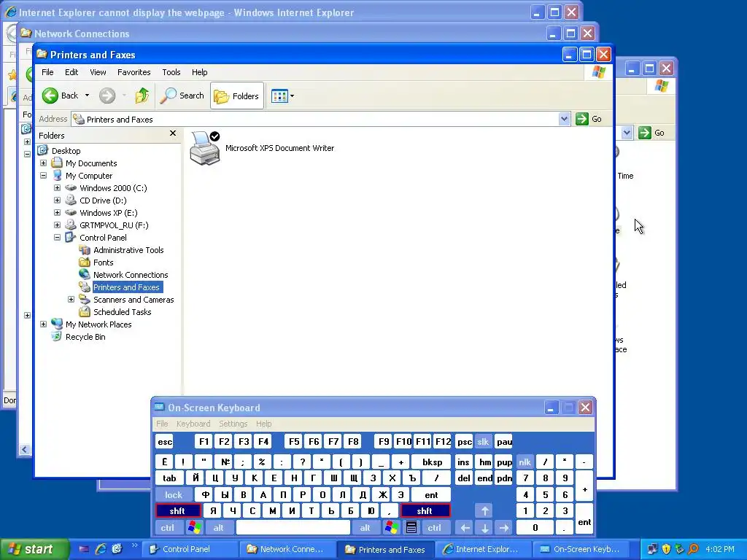Click the Windows XP (E:) drive icon
Screen dimensions: 747x560
[x=71, y=213]
